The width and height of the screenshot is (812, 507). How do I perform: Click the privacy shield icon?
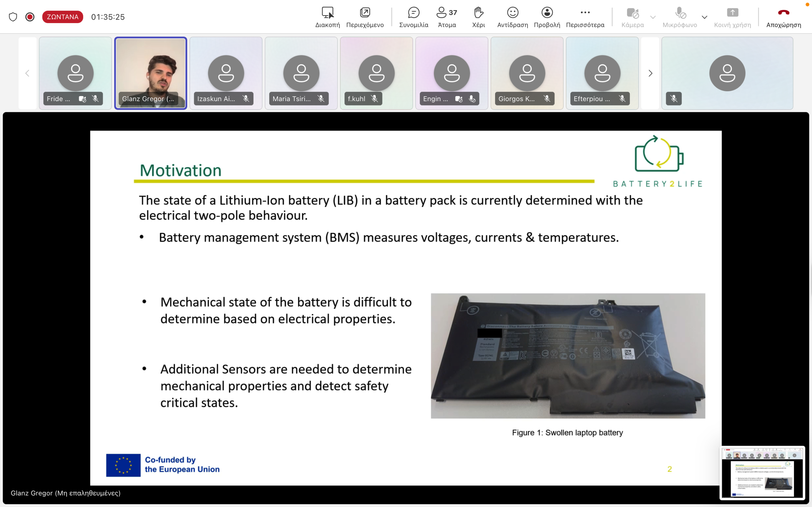pos(13,17)
